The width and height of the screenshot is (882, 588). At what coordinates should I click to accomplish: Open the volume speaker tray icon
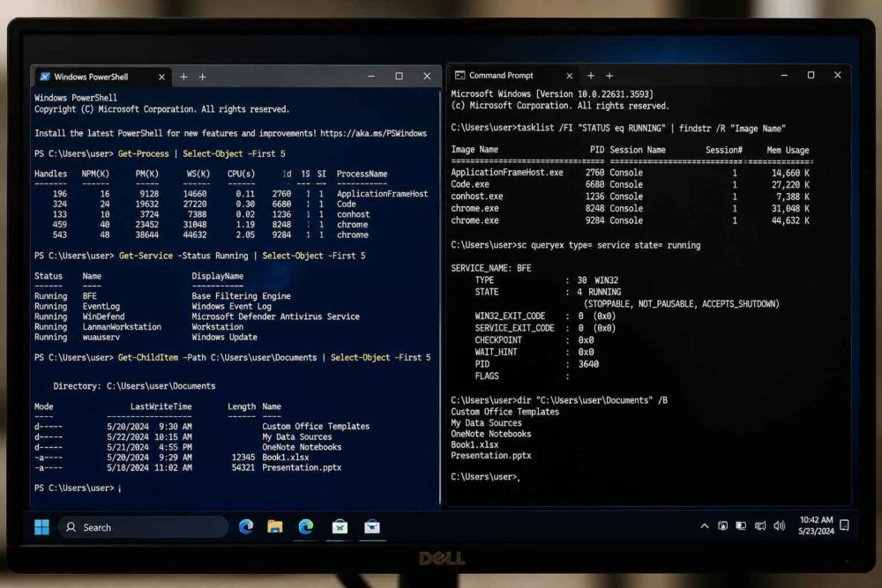click(779, 525)
